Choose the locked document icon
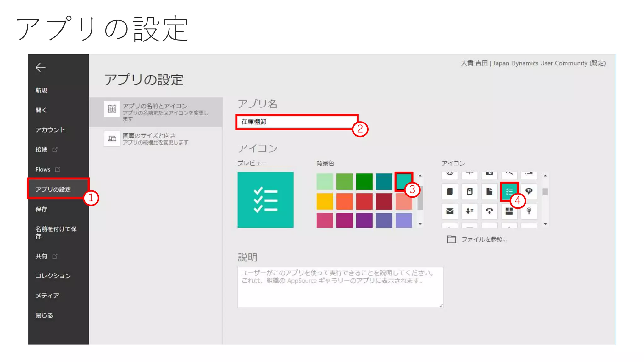This screenshot has width=644, height=362. click(x=469, y=191)
